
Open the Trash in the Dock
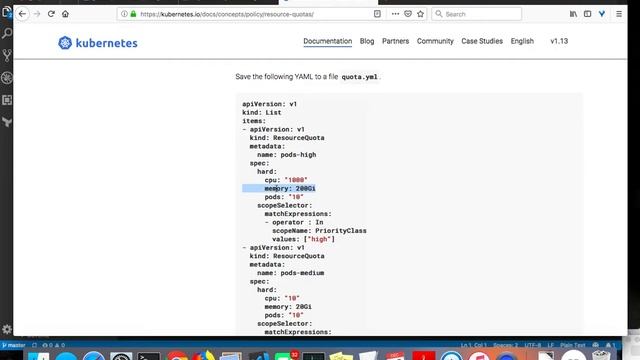(601, 355)
